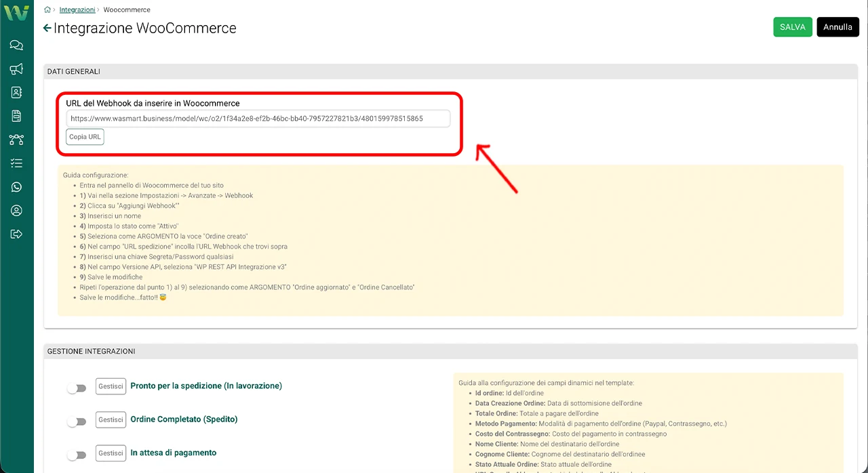Open the flow integrations nodes icon
The width and height of the screenshot is (868, 473).
(16, 140)
